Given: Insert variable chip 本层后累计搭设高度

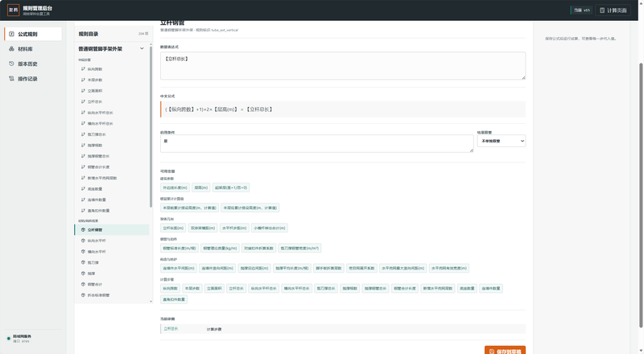Looking at the screenshot, I should [x=250, y=208].
